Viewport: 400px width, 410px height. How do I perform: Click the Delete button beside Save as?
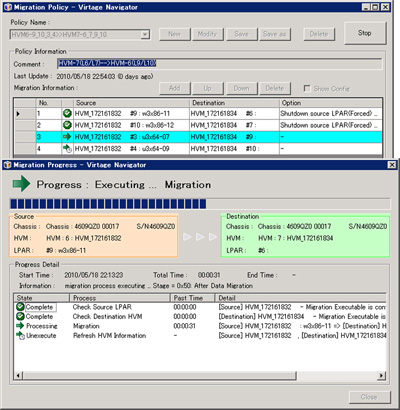[x=319, y=34]
